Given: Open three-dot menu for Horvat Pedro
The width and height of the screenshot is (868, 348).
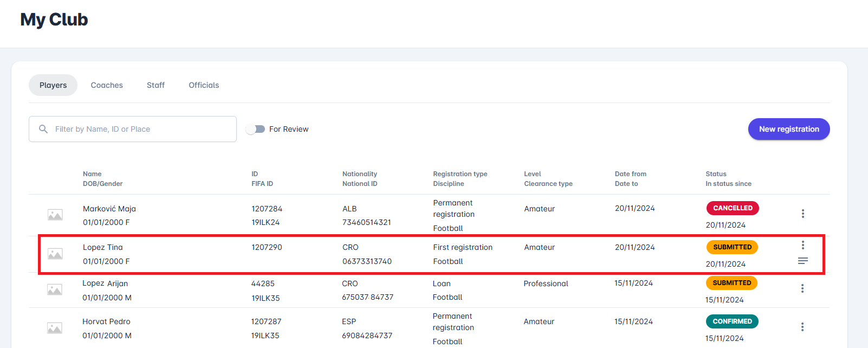Looking at the screenshot, I should tap(802, 327).
